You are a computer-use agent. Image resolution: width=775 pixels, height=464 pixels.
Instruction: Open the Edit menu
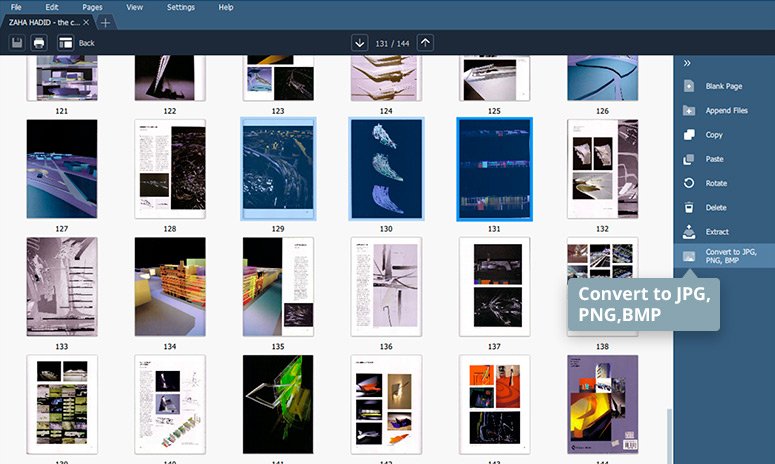click(x=52, y=7)
